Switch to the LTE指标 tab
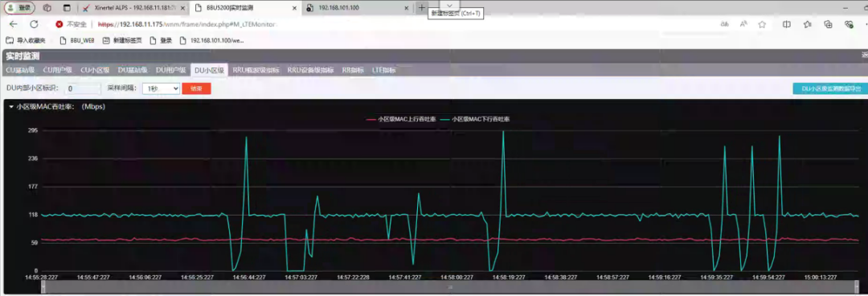 click(383, 71)
